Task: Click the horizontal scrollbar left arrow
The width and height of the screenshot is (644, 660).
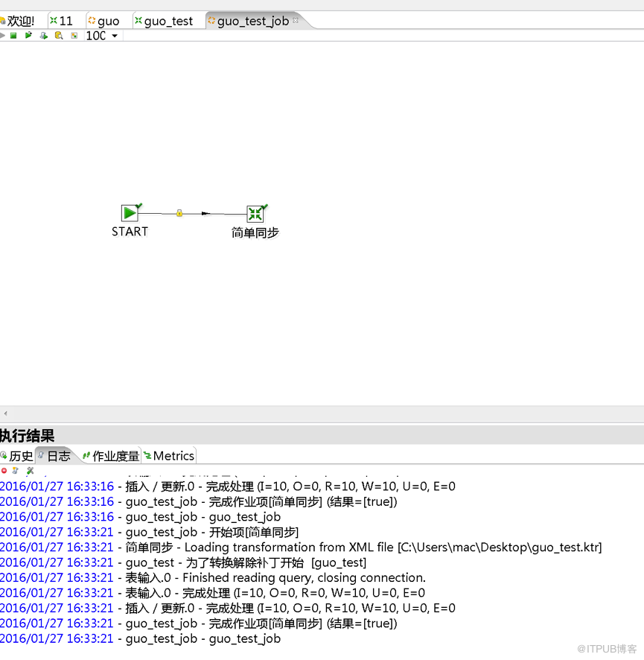Action: (5, 413)
